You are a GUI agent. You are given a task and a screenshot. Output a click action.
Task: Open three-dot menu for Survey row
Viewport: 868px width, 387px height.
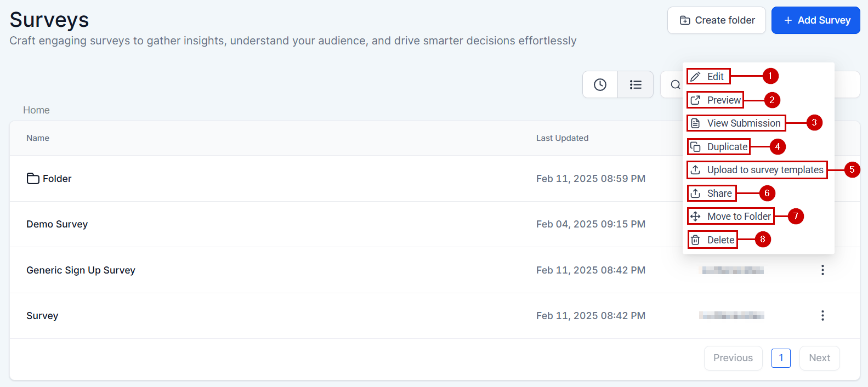point(822,315)
